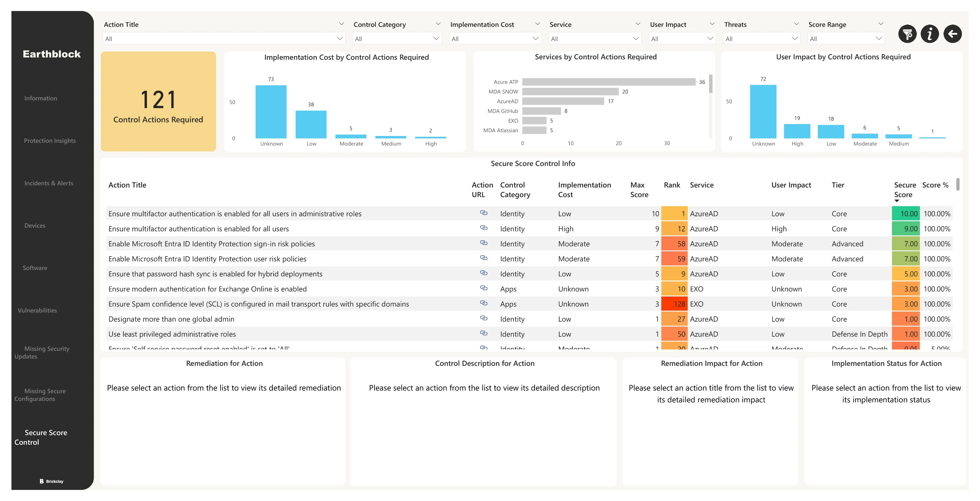980x501 pixels.
Task: Open URL icon for password hash sync row
Action: tap(484, 273)
